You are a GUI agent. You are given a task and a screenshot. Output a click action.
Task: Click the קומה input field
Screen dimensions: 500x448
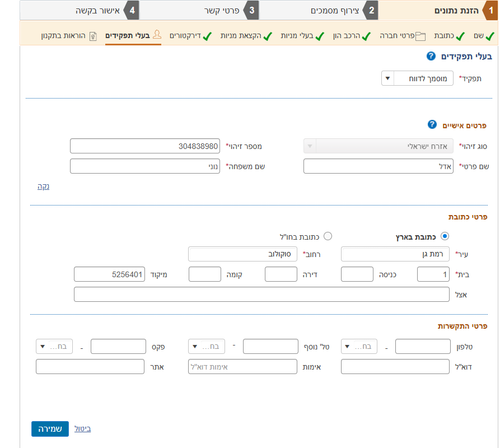click(x=205, y=274)
